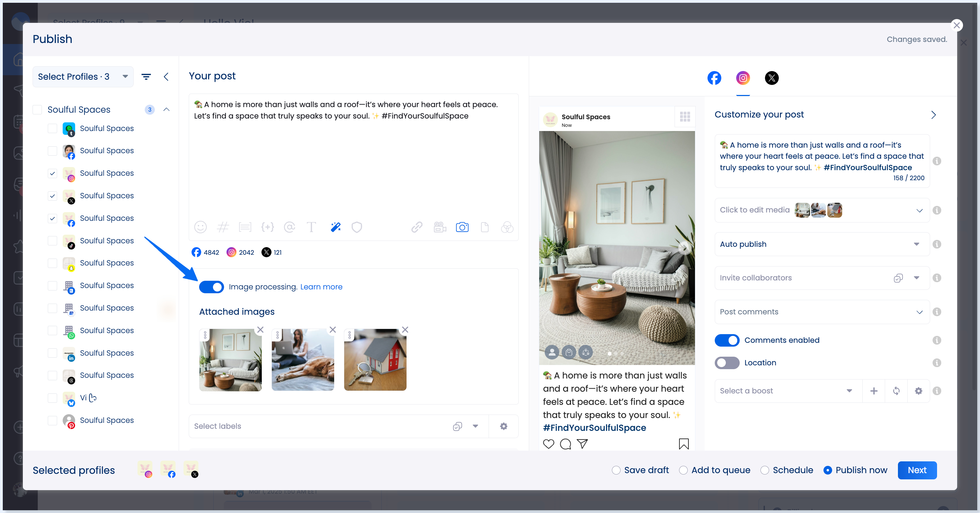Check the Pinterest Soulful Spaces profile
980x513 pixels.
click(53, 420)
